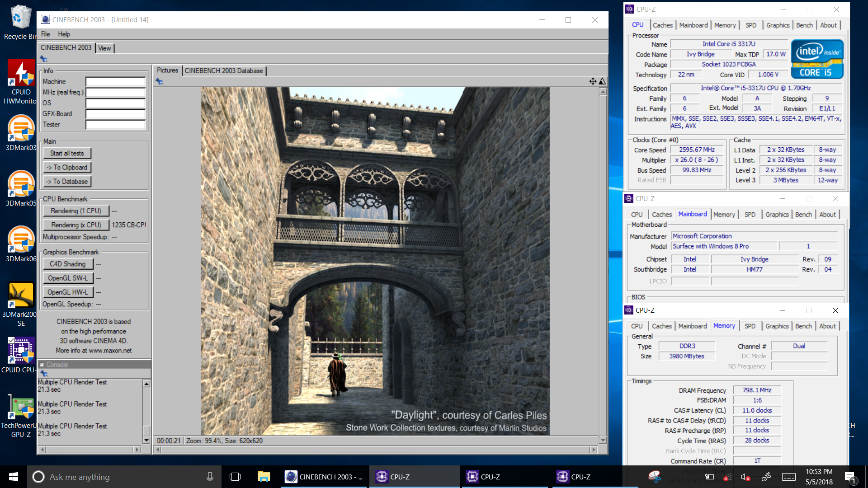Image resolution: width=868 pixels, height=488 pixels.
Task: Click the battery tray icon
Action: coord(710,477)
